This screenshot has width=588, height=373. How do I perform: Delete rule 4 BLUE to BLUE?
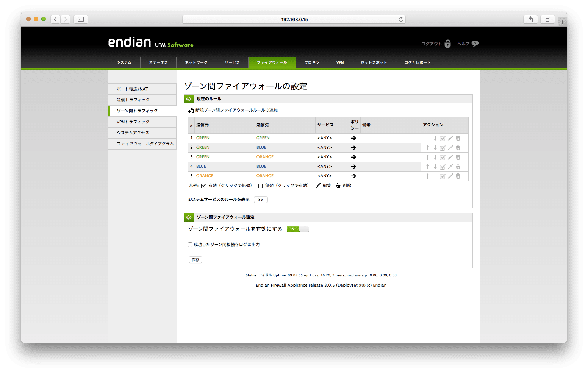[458, 167]
